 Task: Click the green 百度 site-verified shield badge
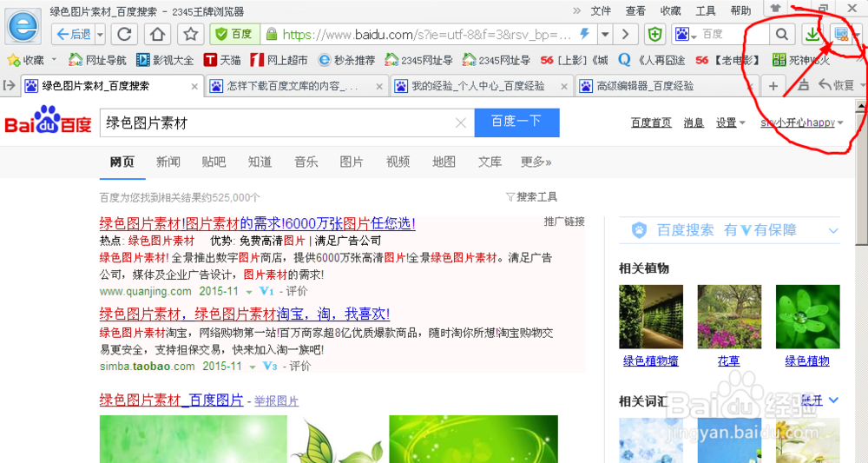(234, 35)
